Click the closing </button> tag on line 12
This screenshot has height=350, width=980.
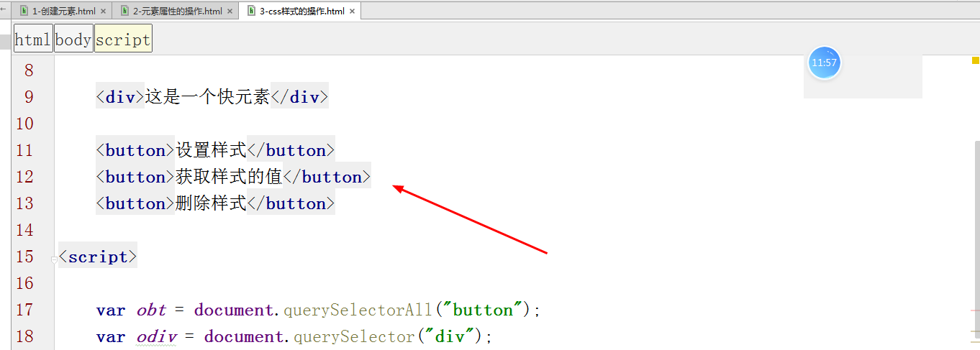(x=327, y=177)
